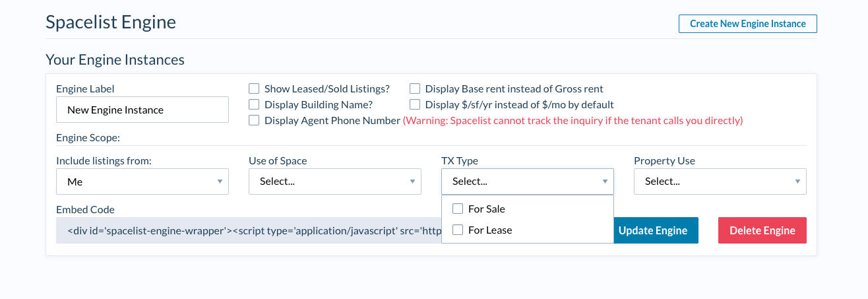Select the For Lease option label
Image resolution: width=868 pixels, height=299 pixels.
click(490, 230)
